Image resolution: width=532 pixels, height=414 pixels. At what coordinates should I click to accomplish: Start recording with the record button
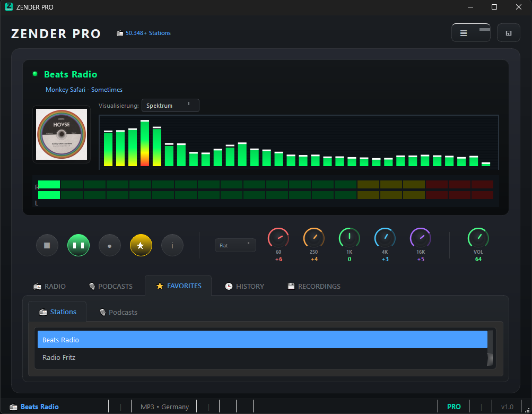[x=110, y=246]
